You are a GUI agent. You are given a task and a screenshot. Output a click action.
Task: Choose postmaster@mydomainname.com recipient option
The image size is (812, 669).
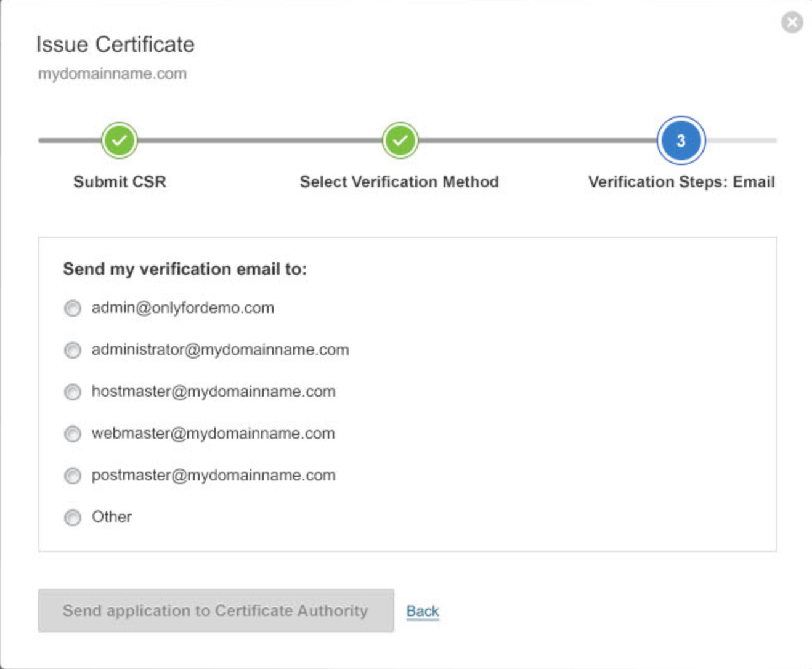72,475
